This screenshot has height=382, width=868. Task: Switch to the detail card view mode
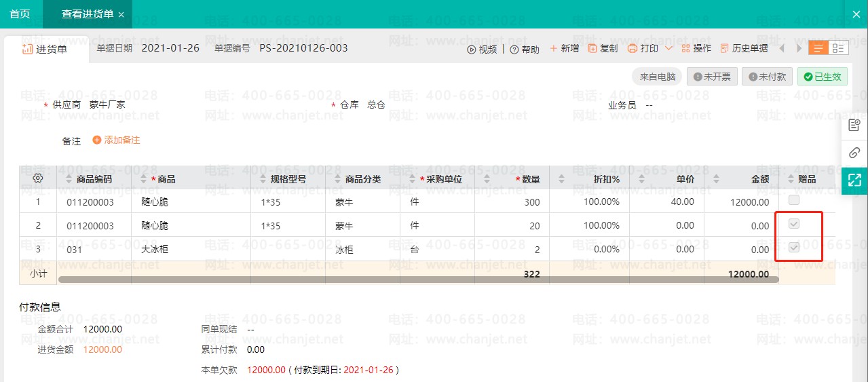coord(837,48)
